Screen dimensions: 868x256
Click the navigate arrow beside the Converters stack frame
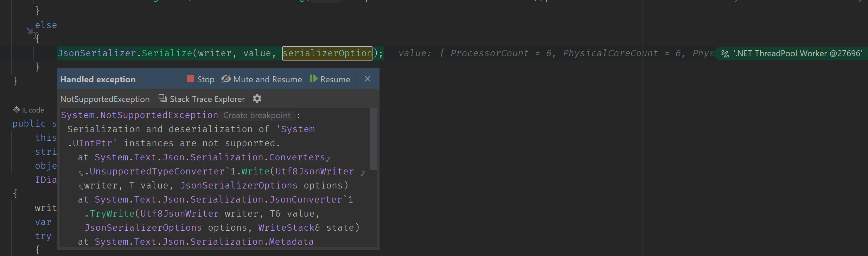click(329, 159)
